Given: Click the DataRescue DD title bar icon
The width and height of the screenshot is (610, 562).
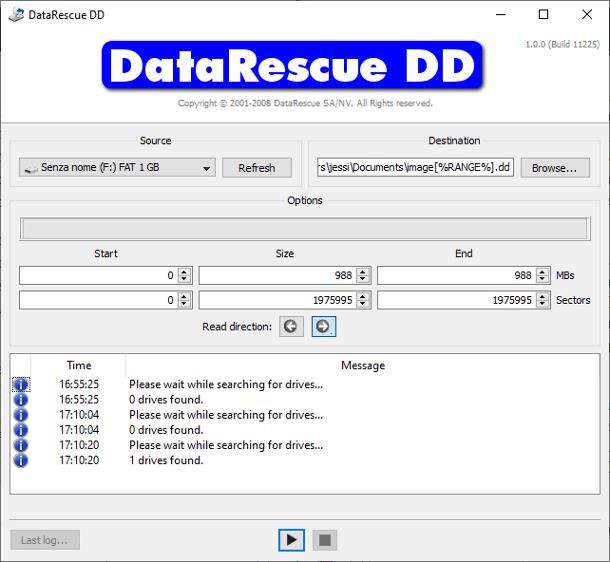Looking at the screenshot, I should 16,15.
